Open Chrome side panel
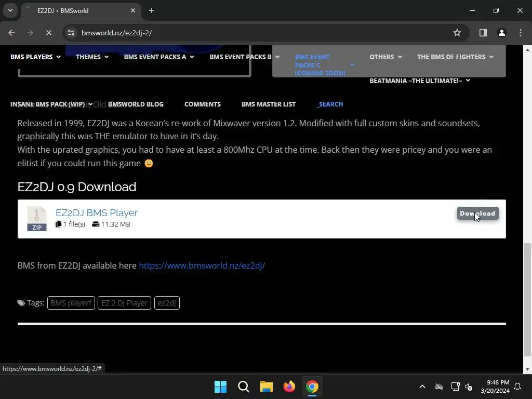Viewport: 532px width, 399px height. coord(483,33)
